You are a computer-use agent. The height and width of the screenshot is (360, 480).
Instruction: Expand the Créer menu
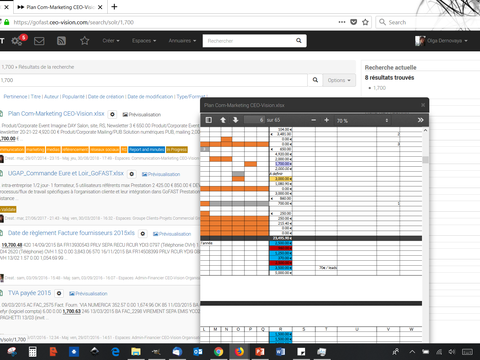(x=111, y=41)
